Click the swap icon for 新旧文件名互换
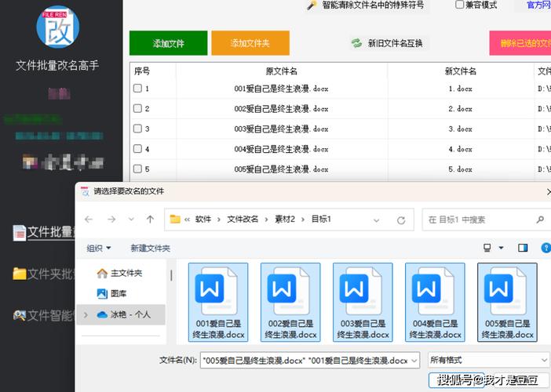The height and width of the screenshot is (392, 551). [x=356, y=43]
